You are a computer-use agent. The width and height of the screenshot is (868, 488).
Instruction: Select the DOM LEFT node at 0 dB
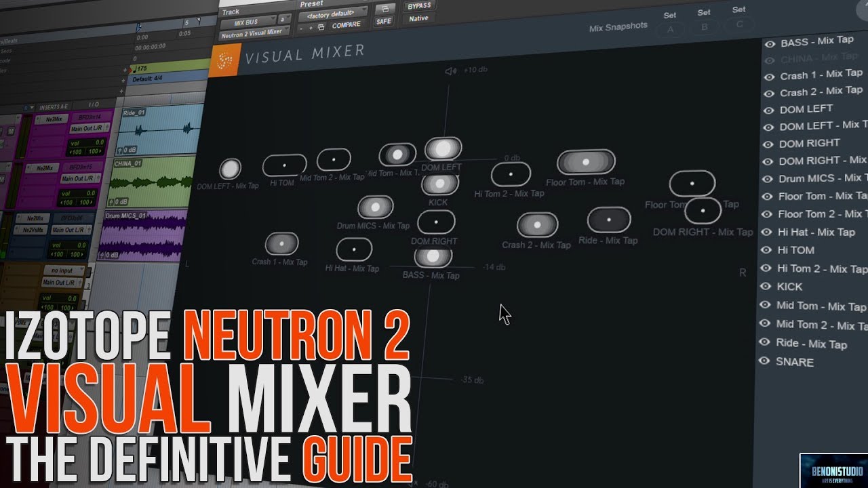point(443,148)
